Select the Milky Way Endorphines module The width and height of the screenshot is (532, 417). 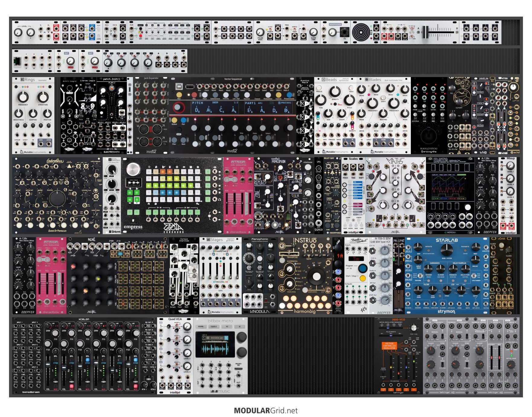click(x=332, y=196)
